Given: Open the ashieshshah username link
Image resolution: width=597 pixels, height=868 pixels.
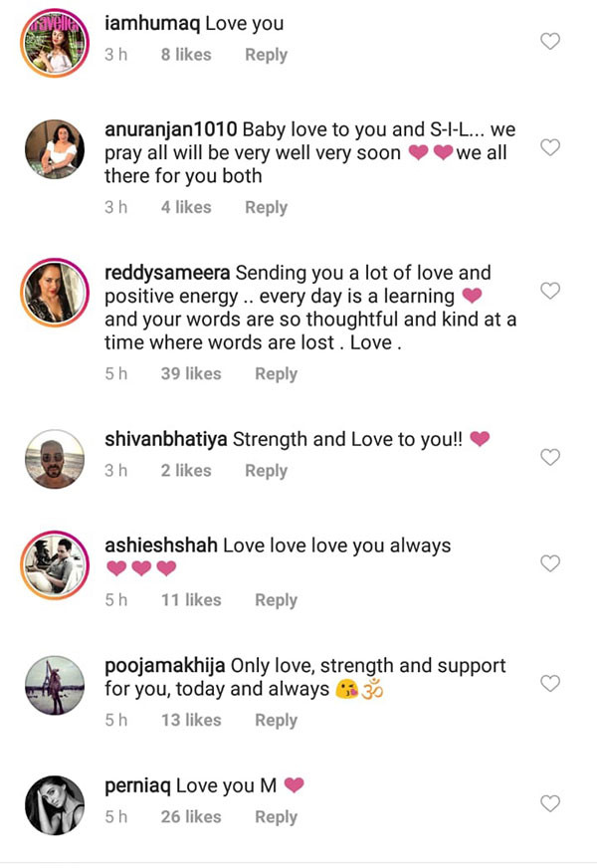Looking at the screenshot, I should point(161,545).
